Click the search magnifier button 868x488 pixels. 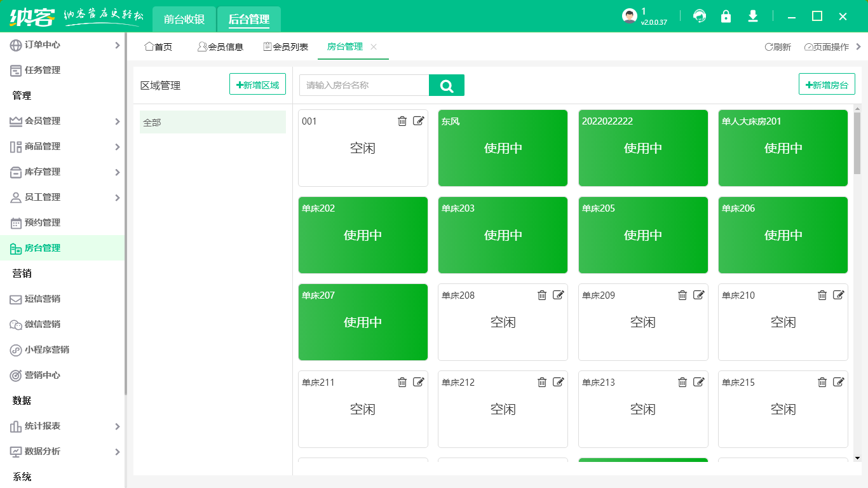point(447,86)
